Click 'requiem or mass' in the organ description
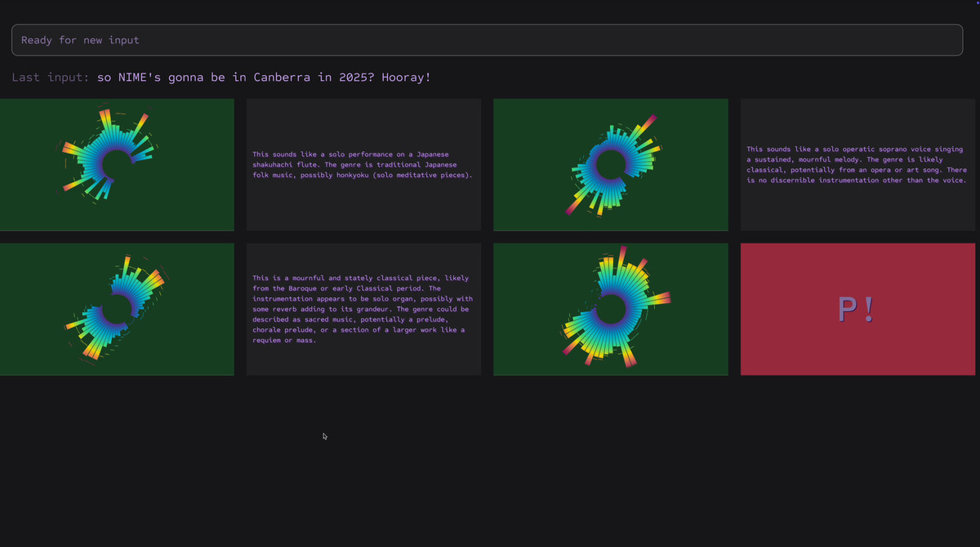The width and height of the screenshot is (980, 547). [x=284, y=340]
